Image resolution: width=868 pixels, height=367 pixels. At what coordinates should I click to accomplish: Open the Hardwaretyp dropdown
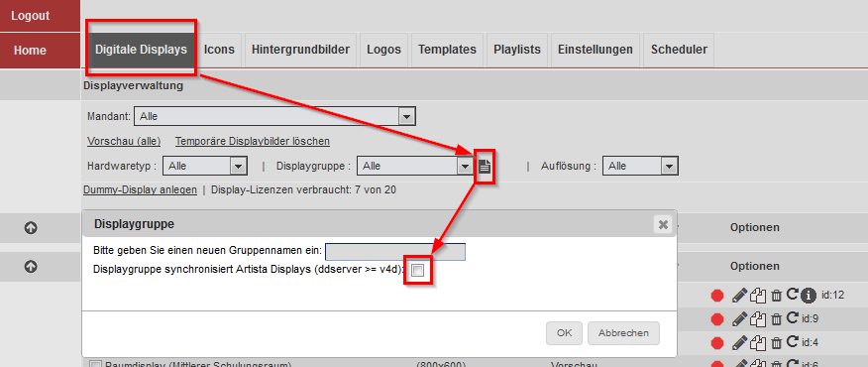tap(205, 166)
